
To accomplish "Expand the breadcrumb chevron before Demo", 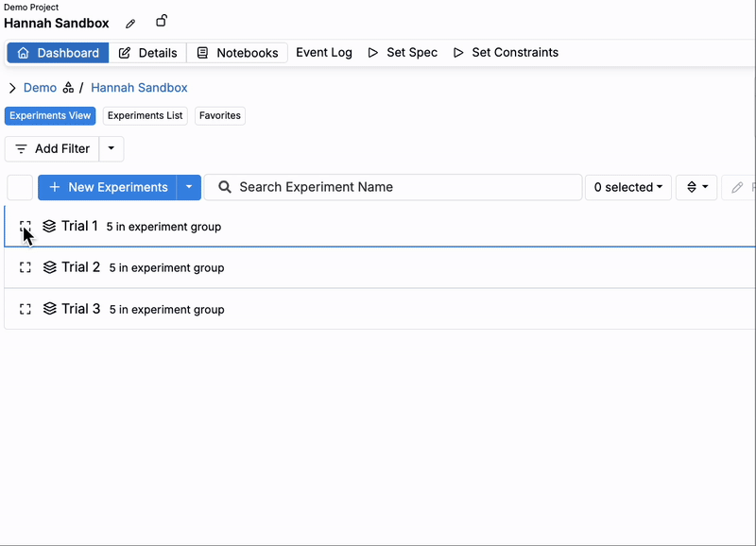I will (12, 88).
